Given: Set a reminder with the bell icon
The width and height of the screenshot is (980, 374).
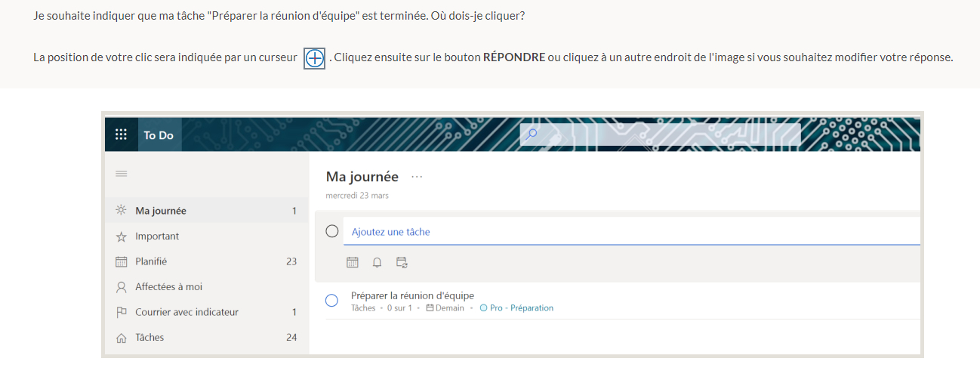Looking at the screenshot, I should [x=377, y=262].
